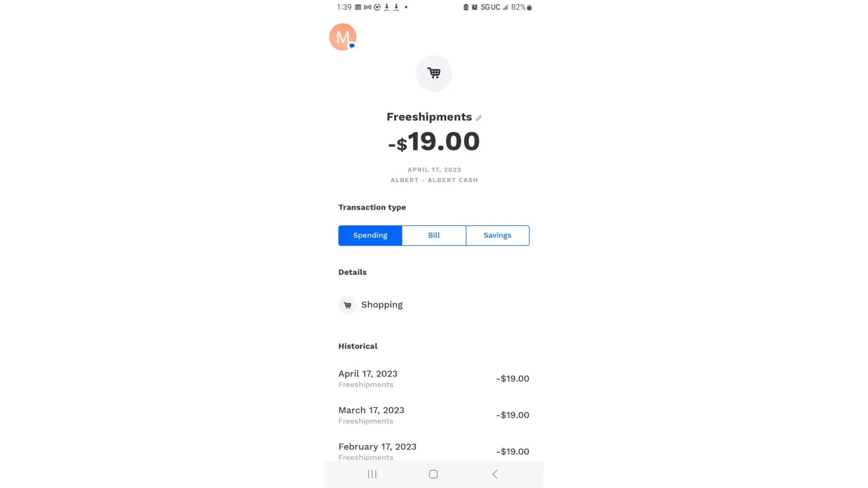Tap the alarm icon in status bar
The image size is (868, 488).
click(x=475, y=7)
